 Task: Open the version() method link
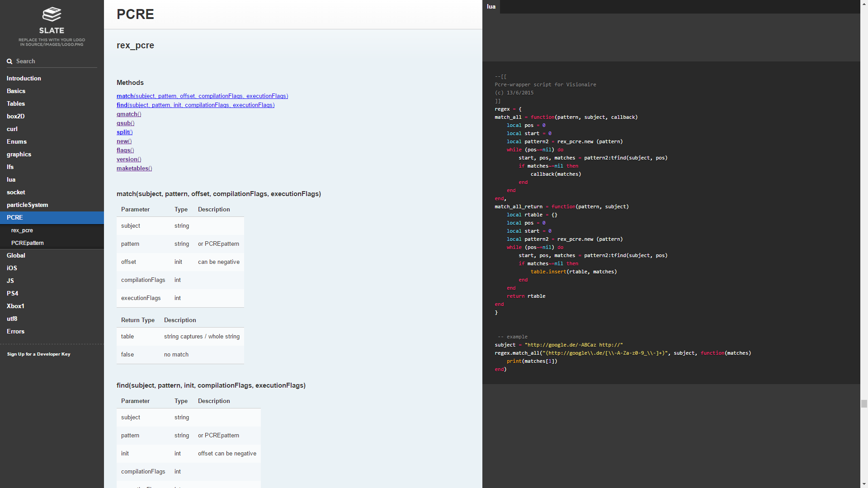129,159
